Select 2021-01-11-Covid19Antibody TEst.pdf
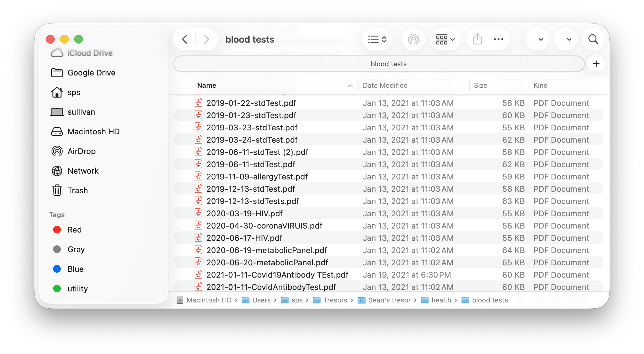 point(389,275)
